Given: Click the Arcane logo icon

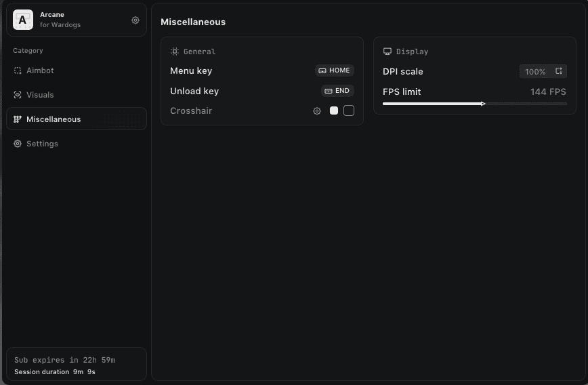Looking at the screenshot, I should tap(23, 20).
